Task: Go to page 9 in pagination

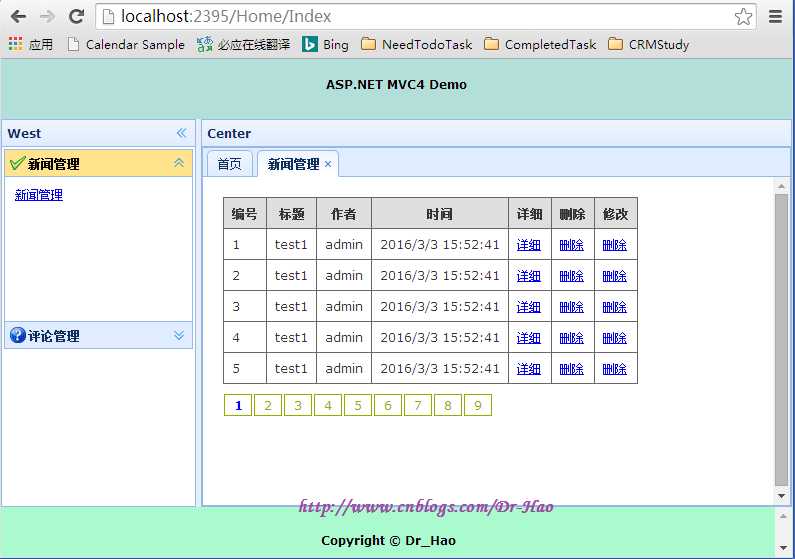Action: tap(478, 405)
